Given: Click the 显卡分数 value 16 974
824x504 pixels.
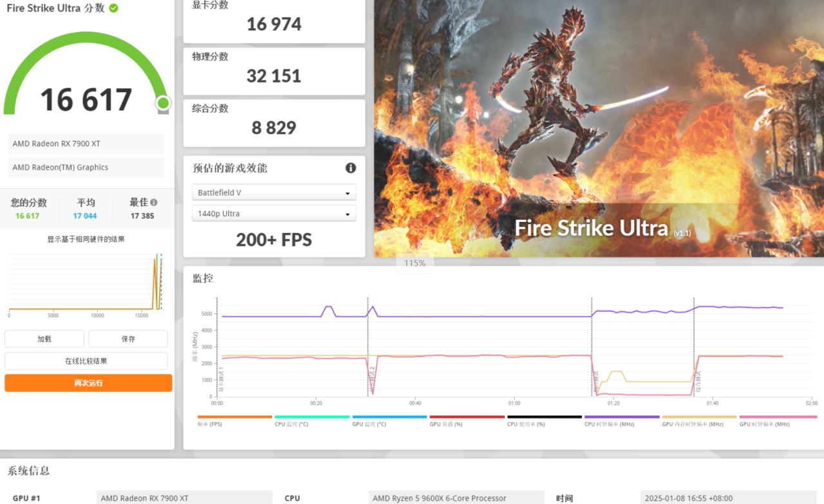Looking at the screenshot, I should (x=274, y=24).
